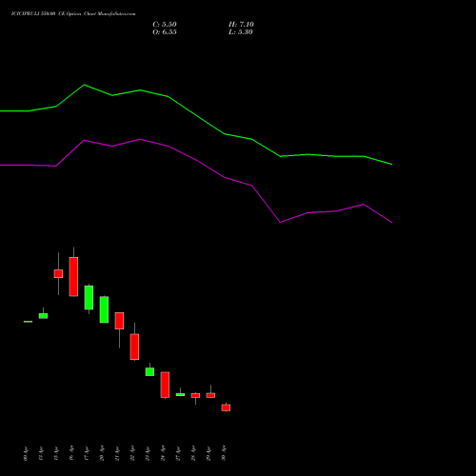Click the open value "O: 6.55"
Image resolution: width=476 pixels, height=476 pixels.
165,32
